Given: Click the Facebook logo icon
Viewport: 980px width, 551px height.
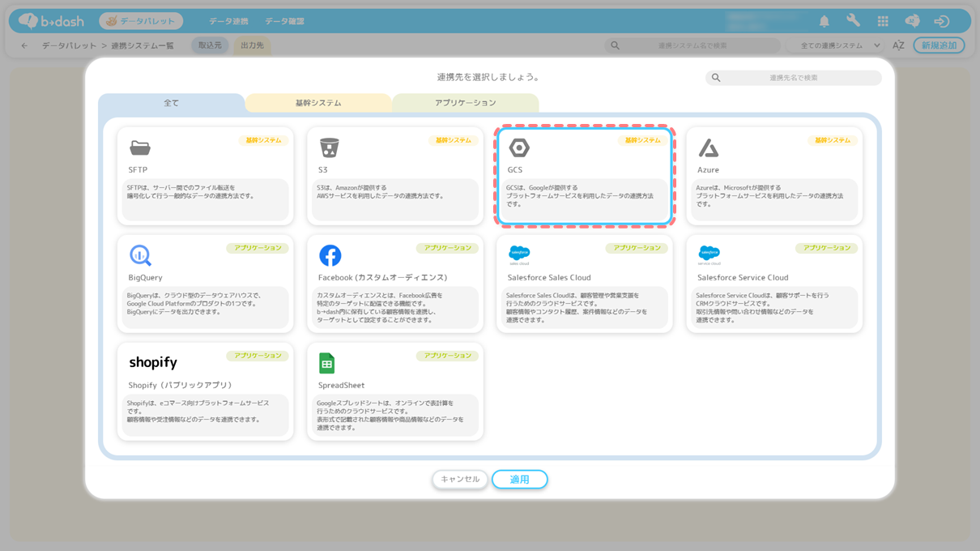Looking at the screenshot, I should point(330,255).
